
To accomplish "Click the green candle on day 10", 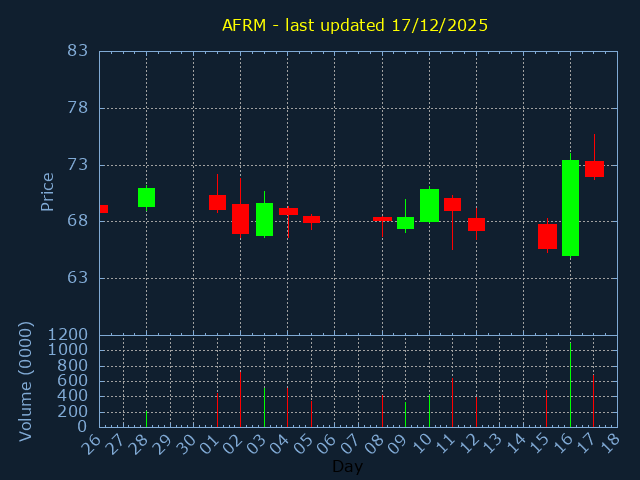I will tap(429, 205).
